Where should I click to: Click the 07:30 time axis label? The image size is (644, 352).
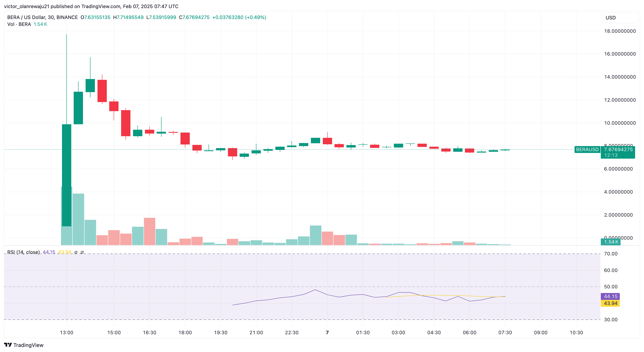tap(505, 332)
